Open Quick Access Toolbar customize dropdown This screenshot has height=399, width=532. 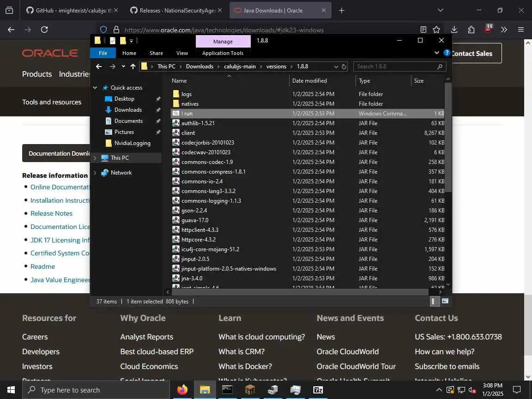coord(131,41)
